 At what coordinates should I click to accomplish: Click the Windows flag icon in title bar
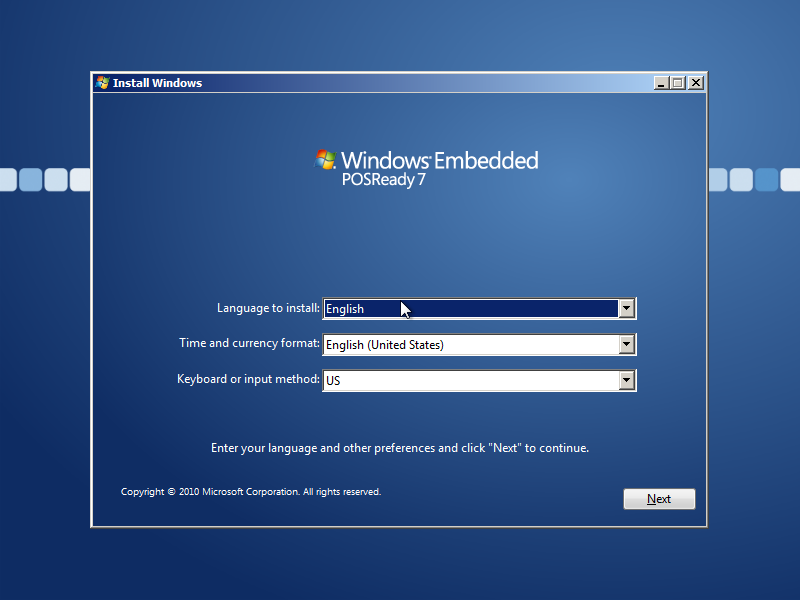tap(103, 83)
